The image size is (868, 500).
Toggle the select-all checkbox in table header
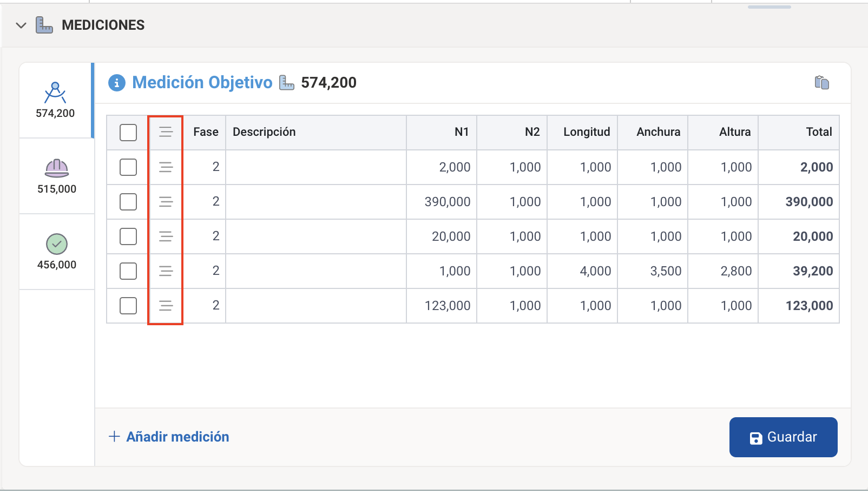128,133
